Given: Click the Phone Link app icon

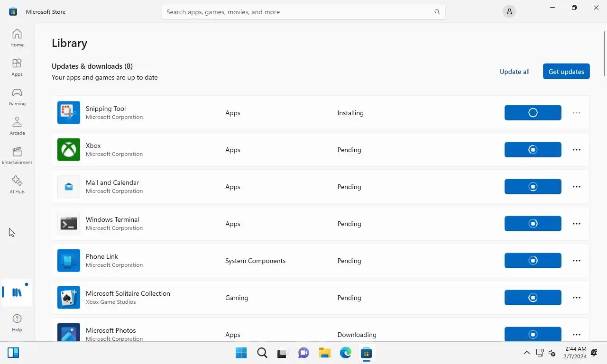Looking at the screenshot, I should coord(69,261).
